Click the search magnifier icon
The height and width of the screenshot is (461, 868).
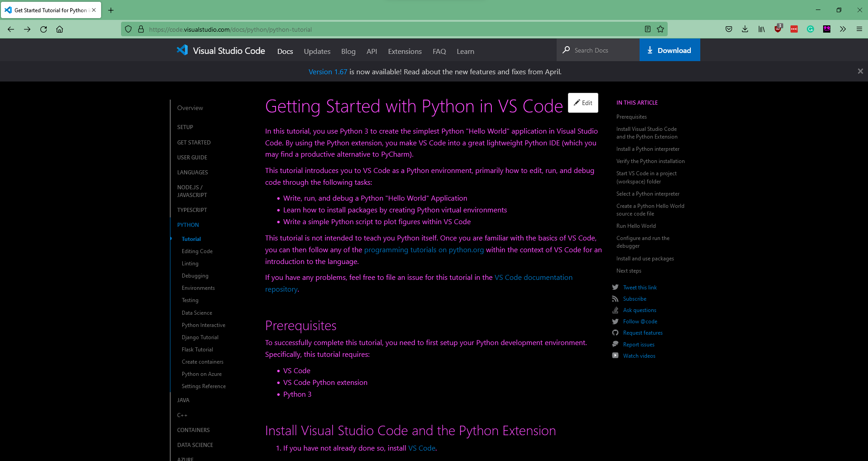tap(566, 50)
